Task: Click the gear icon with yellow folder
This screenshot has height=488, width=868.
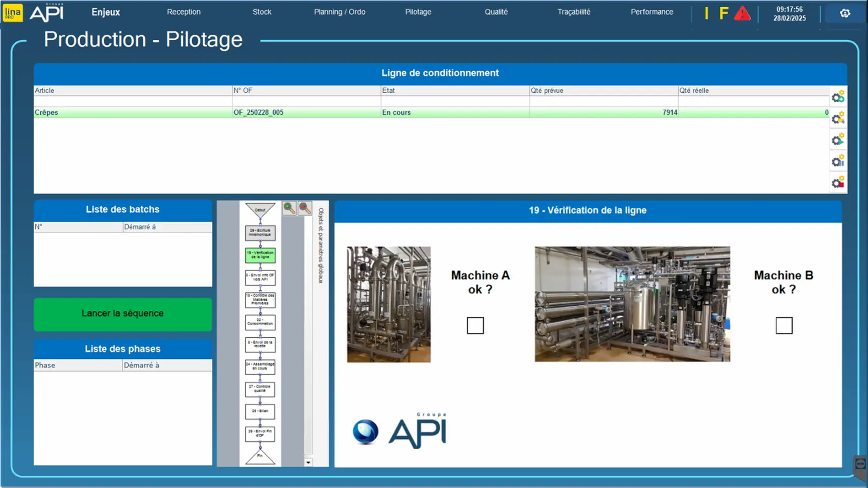Action: pyautogui.click(x=837, y=118)
